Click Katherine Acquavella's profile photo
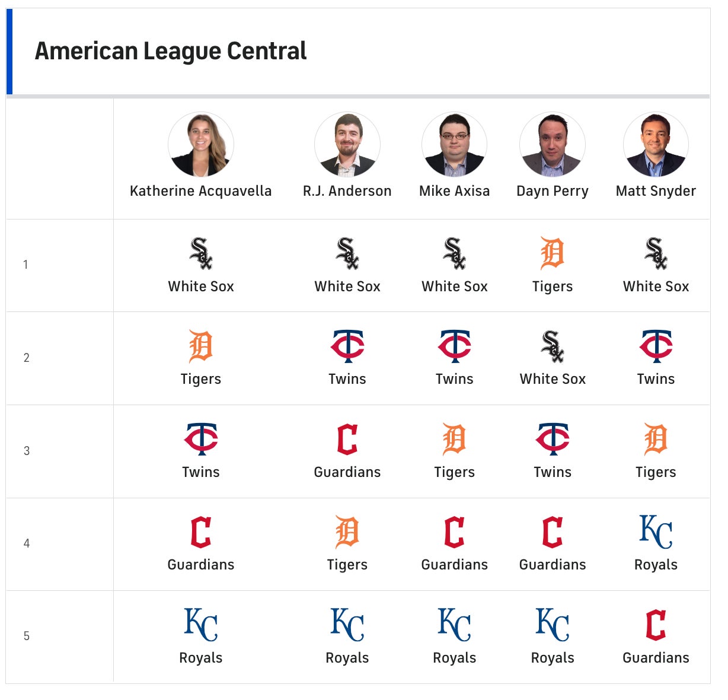The width and height of the screenshot is (728, 700). (x=201, y=145)
